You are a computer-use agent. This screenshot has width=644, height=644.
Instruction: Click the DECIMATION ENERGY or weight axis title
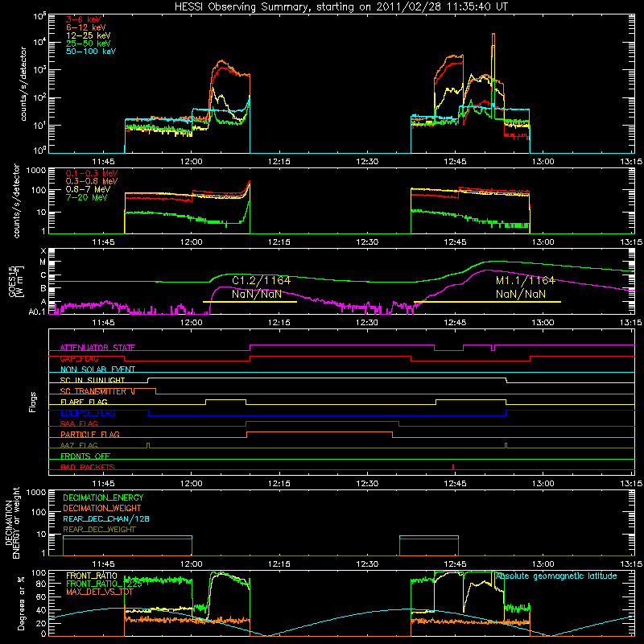click(x=12, y=523)
